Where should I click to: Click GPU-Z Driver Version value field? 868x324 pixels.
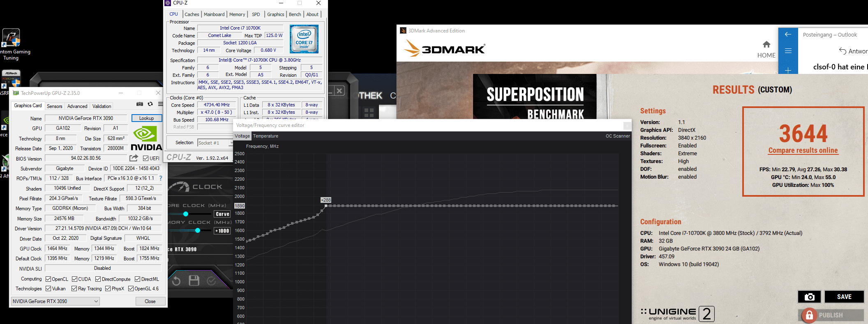tap(103, 228)
